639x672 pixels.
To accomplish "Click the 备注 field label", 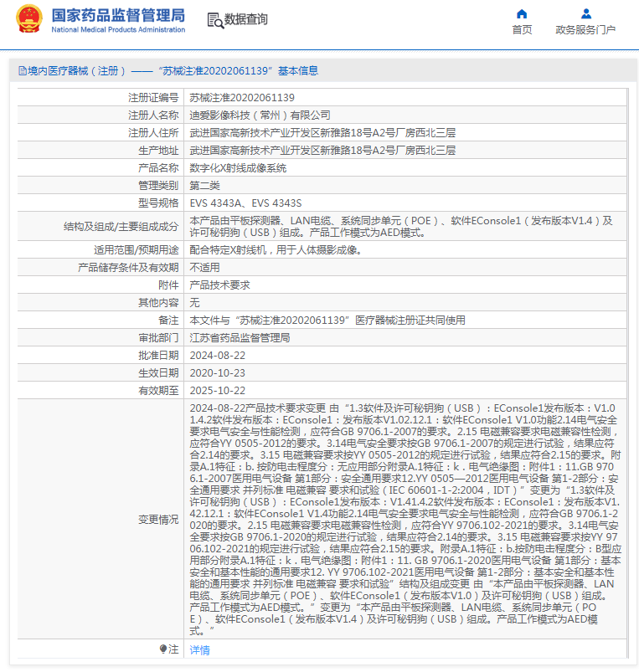I will pyautogui.click(x=168, y=321).
